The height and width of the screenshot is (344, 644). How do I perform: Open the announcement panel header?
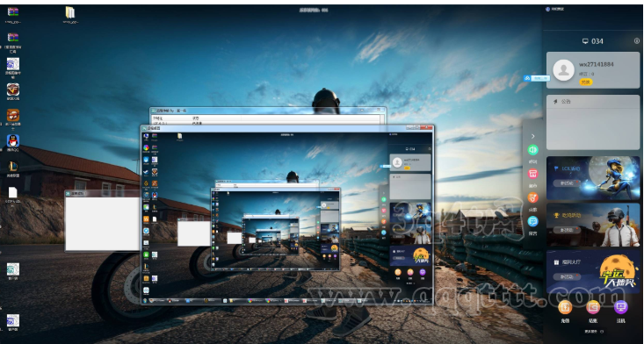tap(593, 101)
